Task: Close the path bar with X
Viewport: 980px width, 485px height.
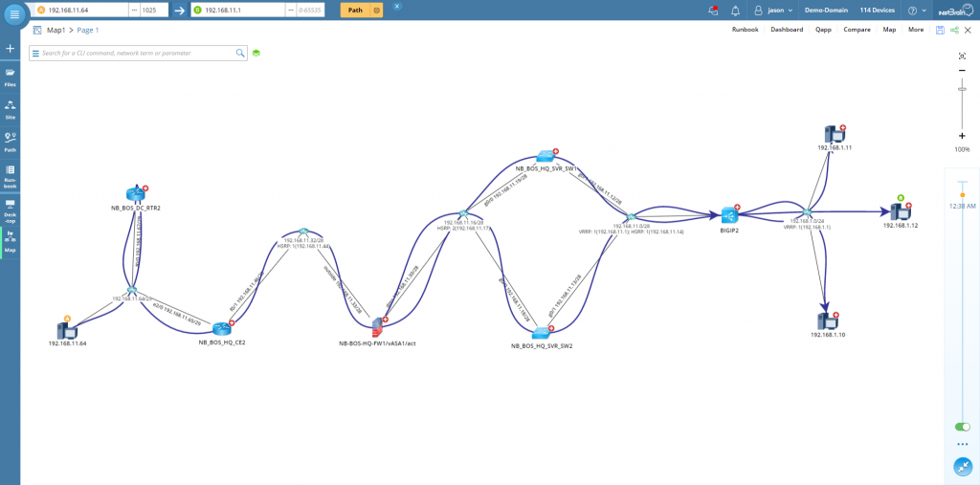Action: tap(397, 7)
